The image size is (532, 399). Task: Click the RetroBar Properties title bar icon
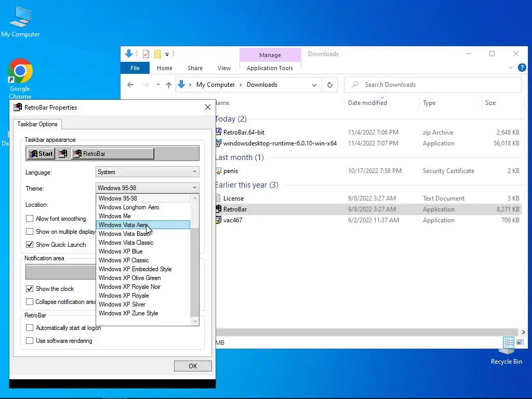[x=17, y=107]
